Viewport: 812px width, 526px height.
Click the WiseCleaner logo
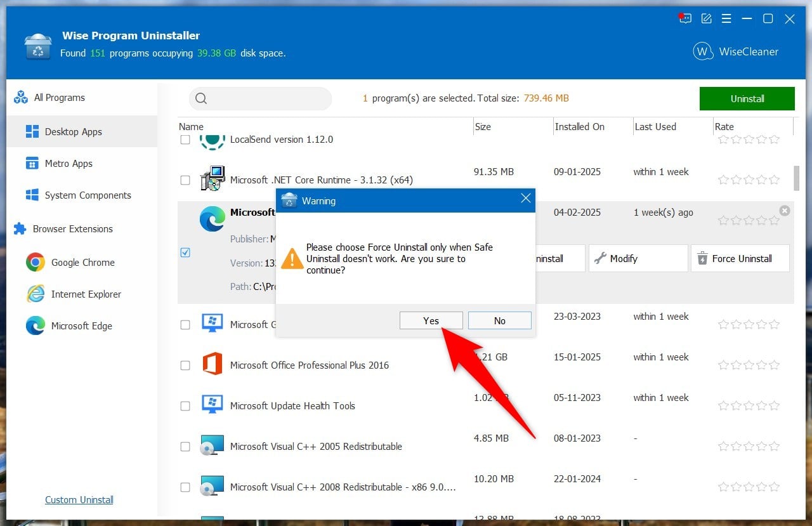[x=736, y=51]
